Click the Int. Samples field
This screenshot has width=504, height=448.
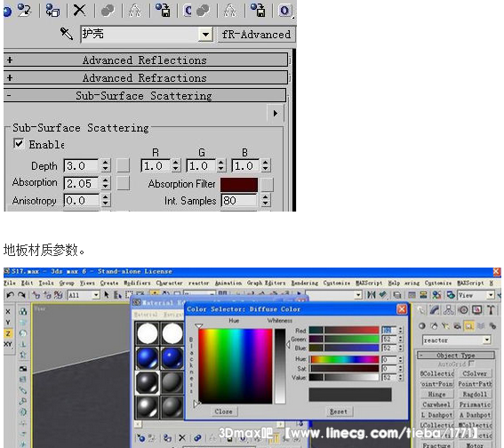tap(239, 201)
